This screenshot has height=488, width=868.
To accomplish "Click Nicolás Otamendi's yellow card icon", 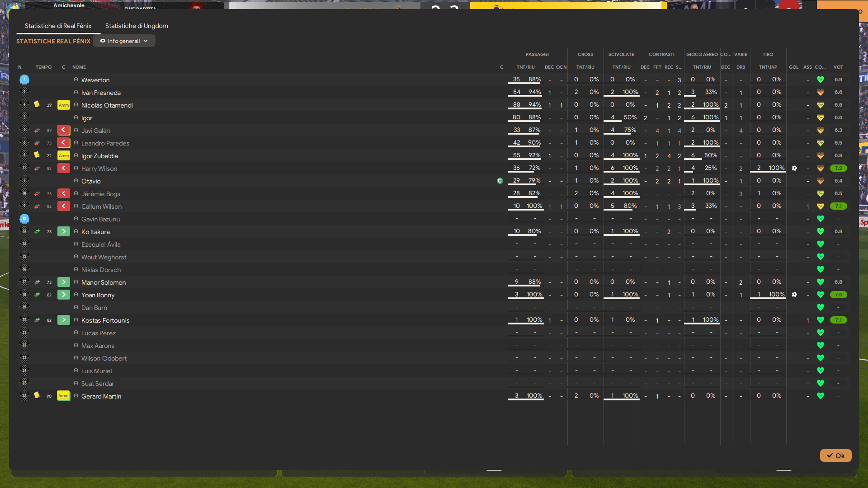I will pyautogui.click(x=37, y=105).
